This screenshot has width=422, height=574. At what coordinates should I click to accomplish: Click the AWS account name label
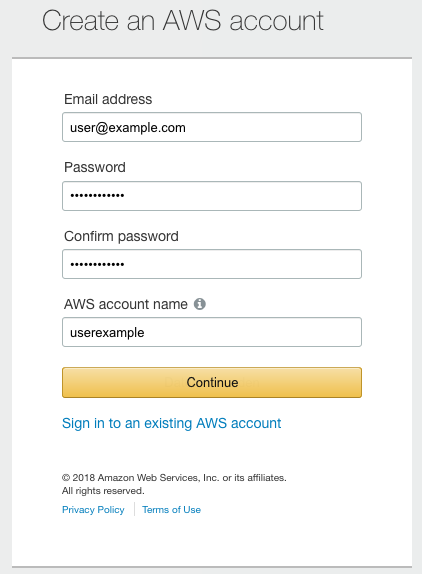point(126,304)
